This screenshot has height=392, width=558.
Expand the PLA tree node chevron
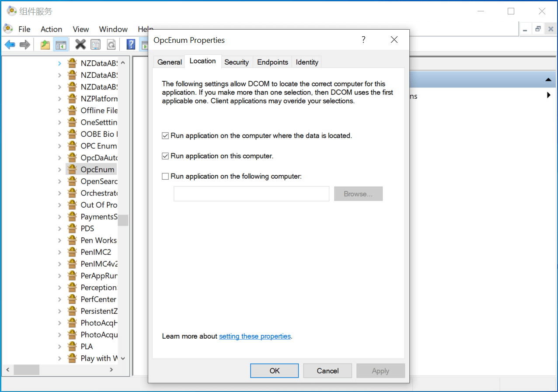tap(59, 347)
